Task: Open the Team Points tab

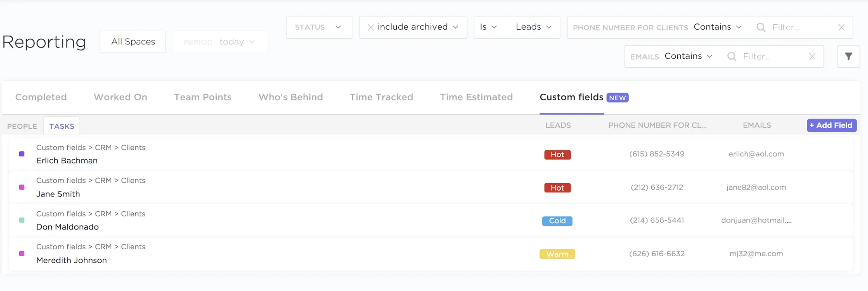Action: (203, 97)
